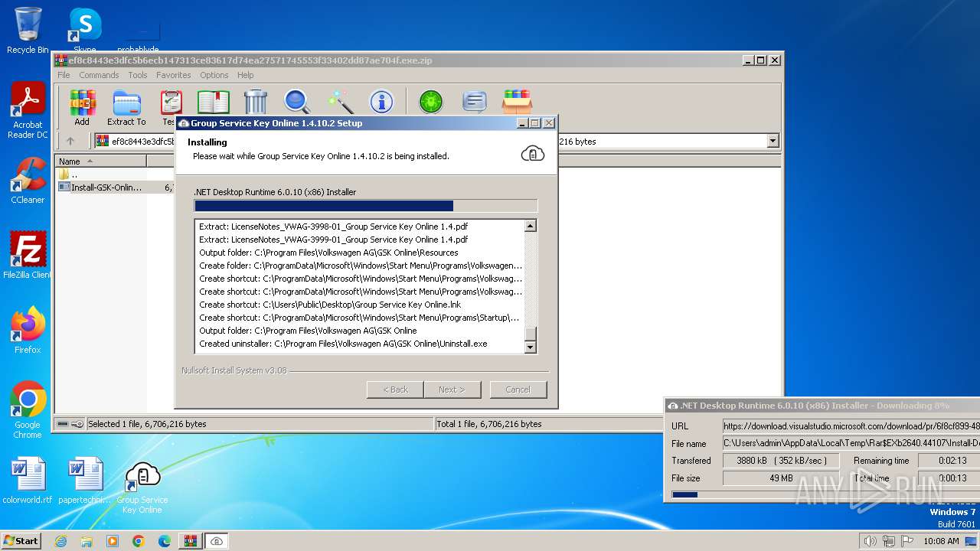The height and width of the screenshot is (551, 980).
Task: Click the Windows Start button
Action: click(x=21, y=541)
